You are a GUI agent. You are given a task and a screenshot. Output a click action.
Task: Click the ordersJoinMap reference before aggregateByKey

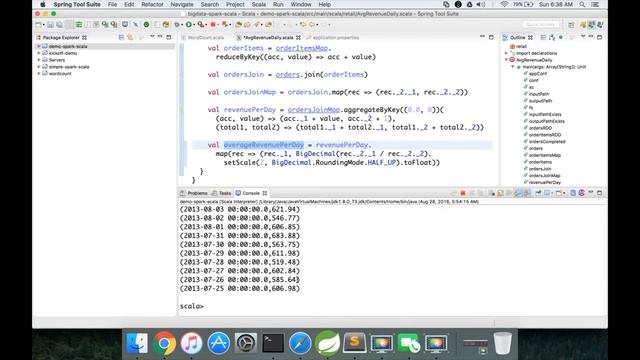[x=313, y=110]
